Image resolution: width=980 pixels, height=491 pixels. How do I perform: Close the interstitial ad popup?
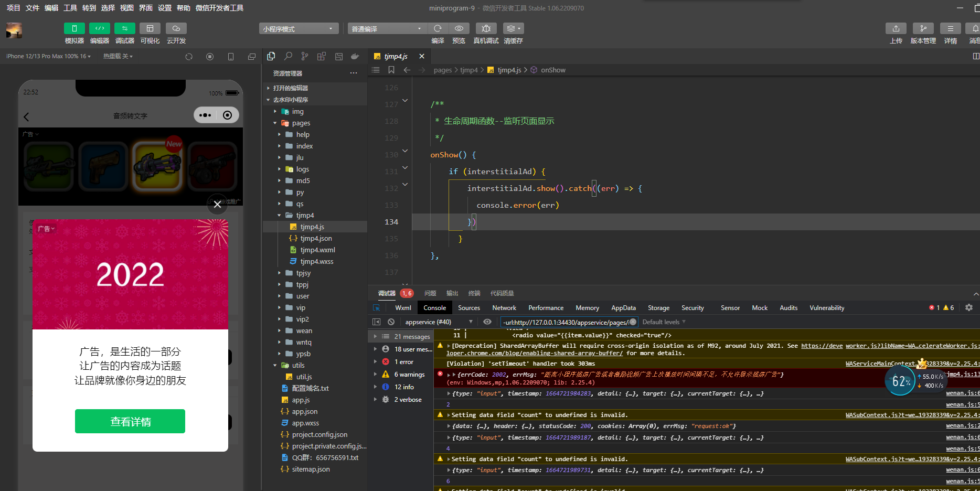tap(217, 205)
